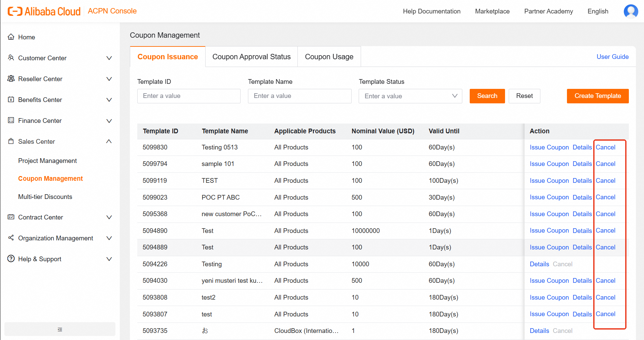Image resolution: width=644 pixels, height=340 pixels.
Task: Select Coupon Management in the sidebar
Action: pos(50,178)
